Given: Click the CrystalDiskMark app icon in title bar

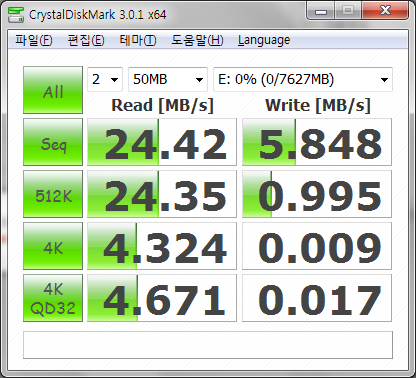Looking at the screenshot, I should click(x=15, y=14).
